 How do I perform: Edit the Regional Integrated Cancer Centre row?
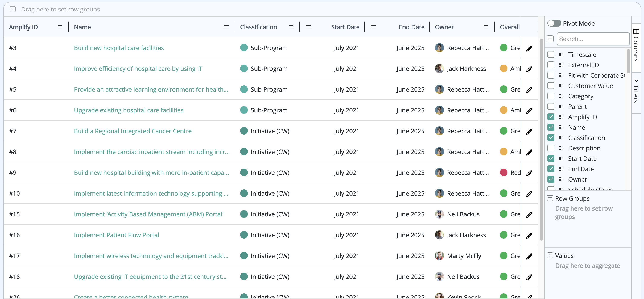(x=529, y=131)
